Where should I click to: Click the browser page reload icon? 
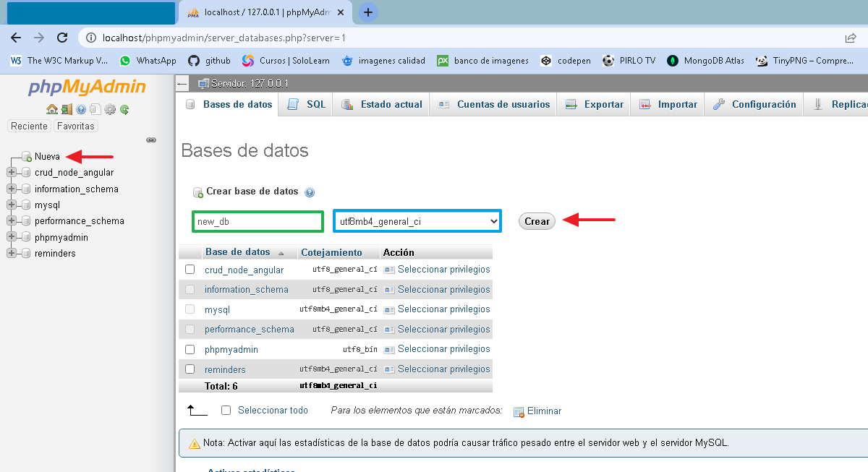coord(62,38)
